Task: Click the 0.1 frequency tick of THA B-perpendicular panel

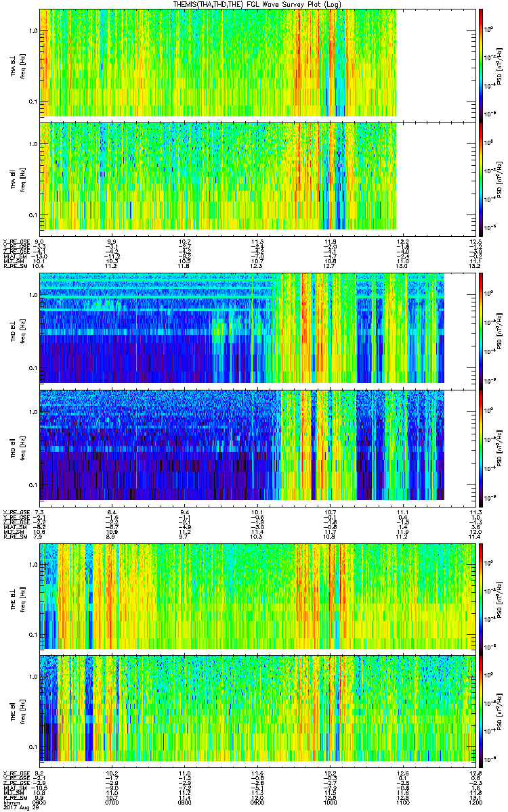Action: pyautogui.click(x=33, y=101)
